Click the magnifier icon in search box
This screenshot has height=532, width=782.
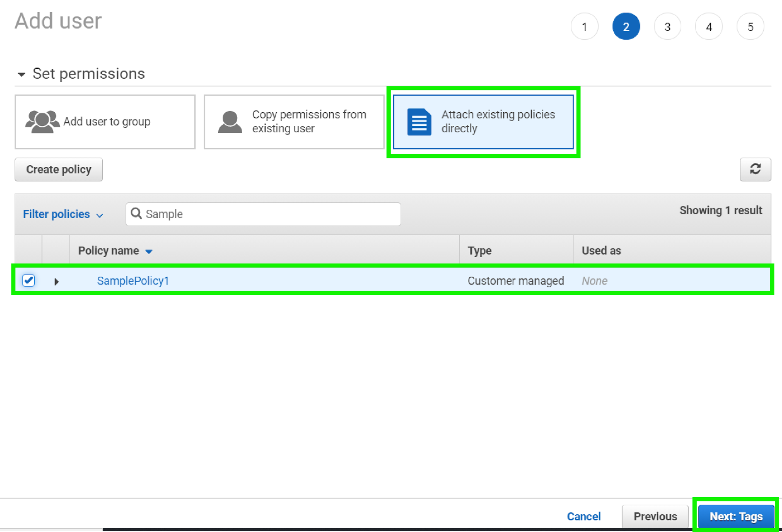pos(136,213)
